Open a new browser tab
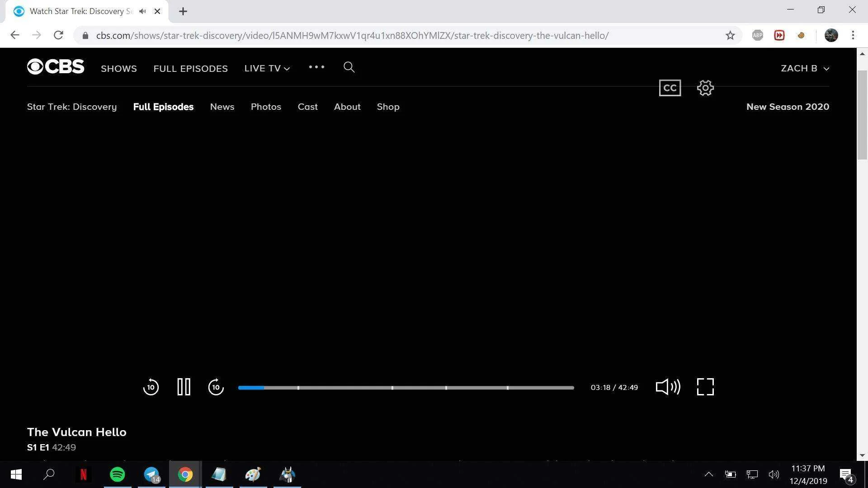This screenshot has width=868, height=488. coord(183,11)
